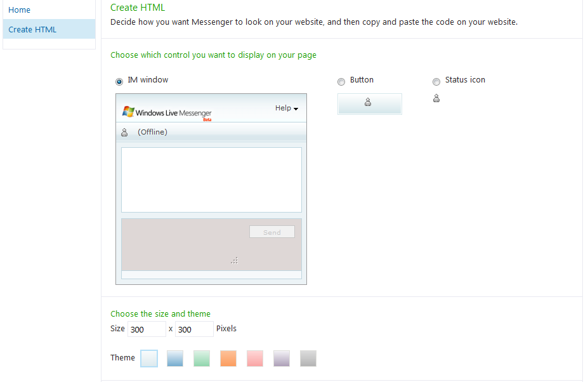Pick the green theme swatch
Screen dimensions: 588x382
point(202,359)
